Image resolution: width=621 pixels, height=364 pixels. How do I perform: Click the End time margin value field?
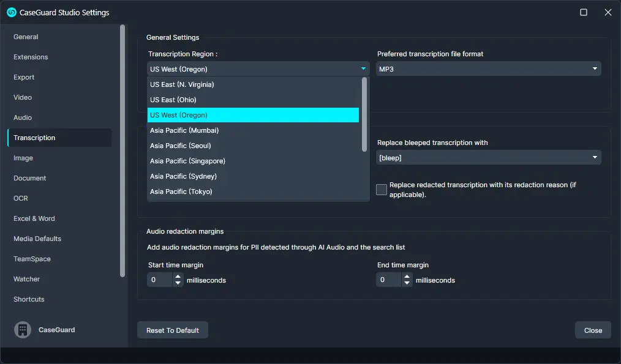pos(389,280)
